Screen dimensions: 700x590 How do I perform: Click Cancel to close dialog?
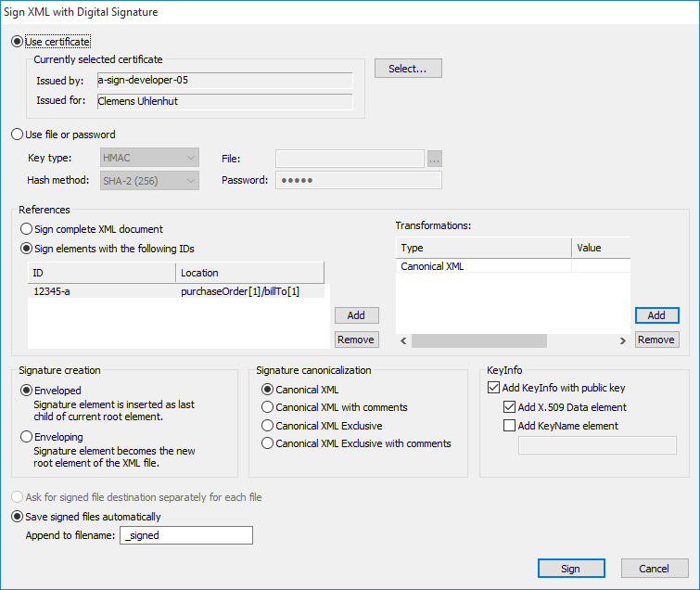[x=655, y=569]
